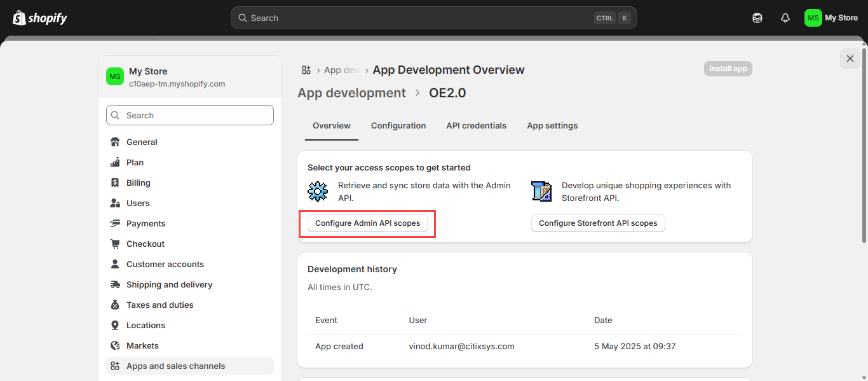Viewport: 868px width, 381px height.
Task: Click Configure Storefront API scopes button
Action: [598, 223]
